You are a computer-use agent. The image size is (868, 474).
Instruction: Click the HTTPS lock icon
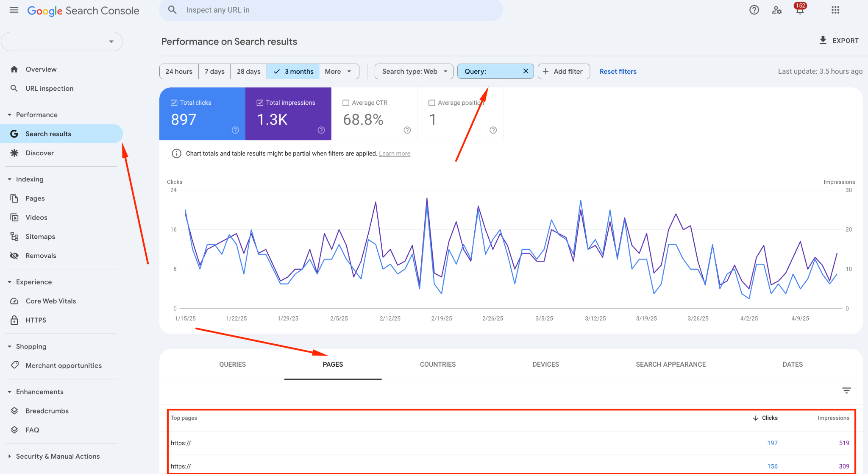click(x=14, y=320)
